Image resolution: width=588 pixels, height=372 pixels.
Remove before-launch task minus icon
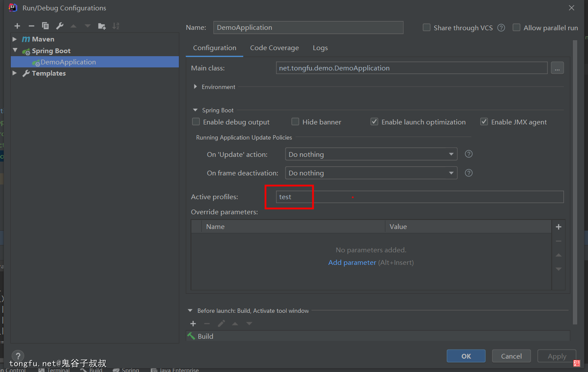pyautogui.click(x=207, y=324)
